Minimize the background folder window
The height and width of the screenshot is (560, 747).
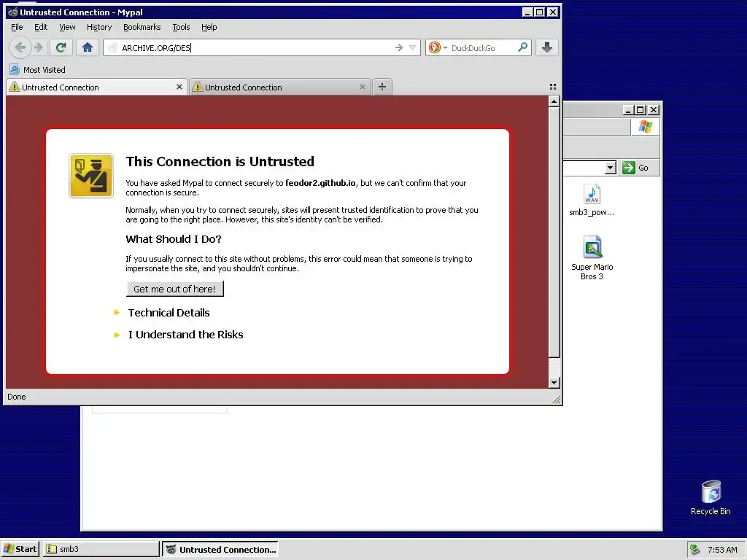click(628, 110)
